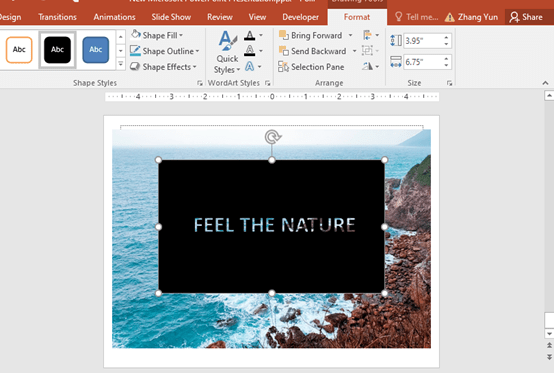
Task: Select the orange outlined Abc shape style
Action: [19, 50]
